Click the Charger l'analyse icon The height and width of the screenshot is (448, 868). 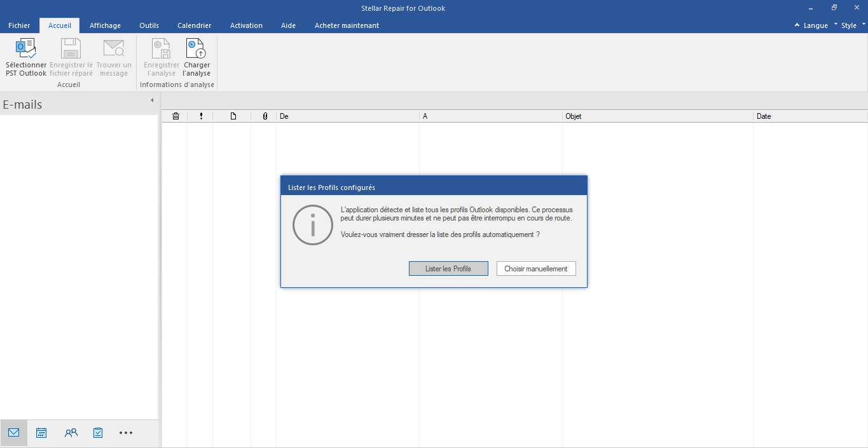coord(196,49)
